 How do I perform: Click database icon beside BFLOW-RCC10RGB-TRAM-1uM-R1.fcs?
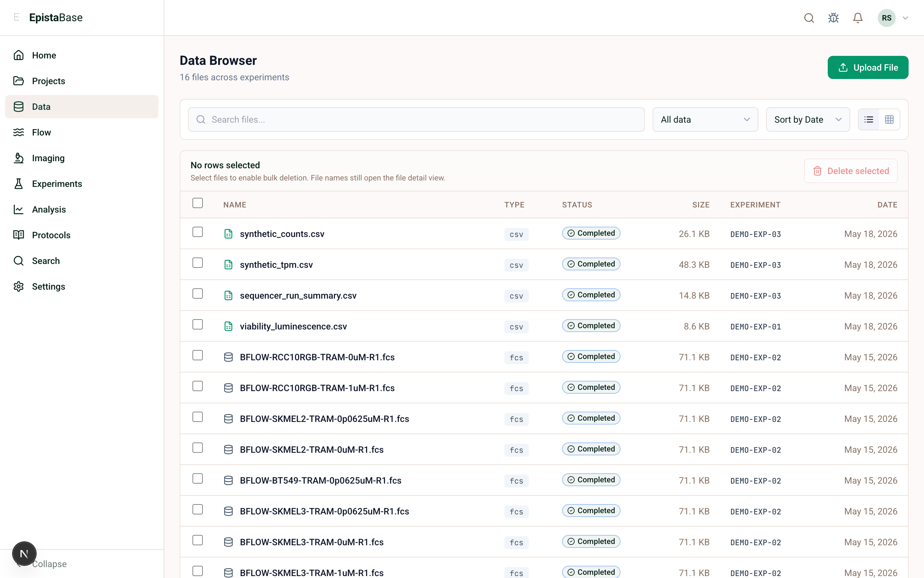pos(228,388)
